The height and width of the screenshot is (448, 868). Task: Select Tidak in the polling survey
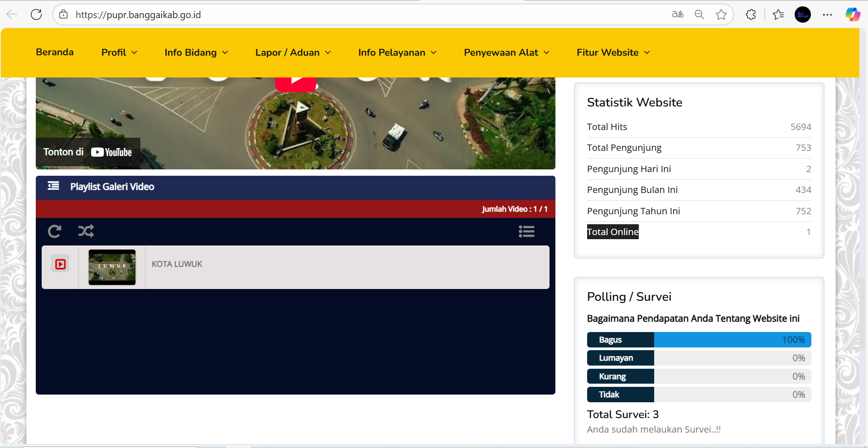click(620, 394)
